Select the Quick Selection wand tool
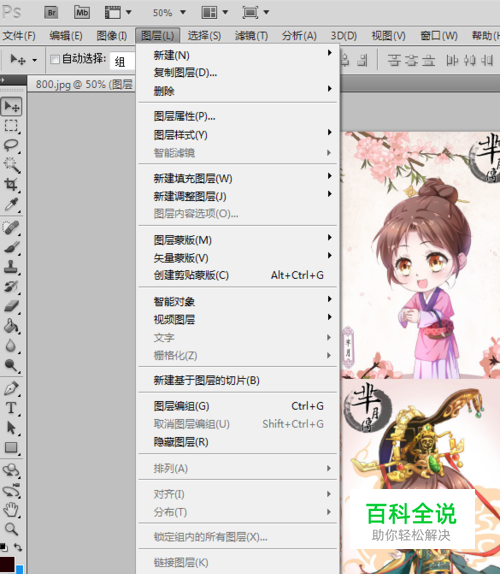Viewport: 500px width, 574px height. [11, 165]
